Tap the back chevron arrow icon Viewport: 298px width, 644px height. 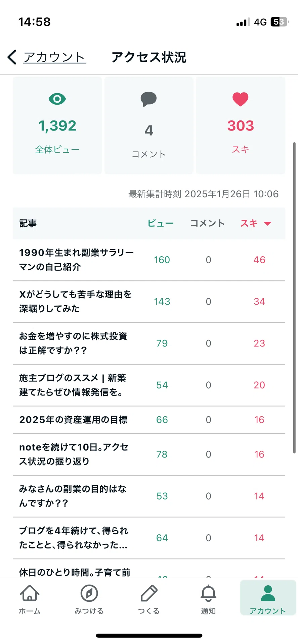[x=12, y=57]
